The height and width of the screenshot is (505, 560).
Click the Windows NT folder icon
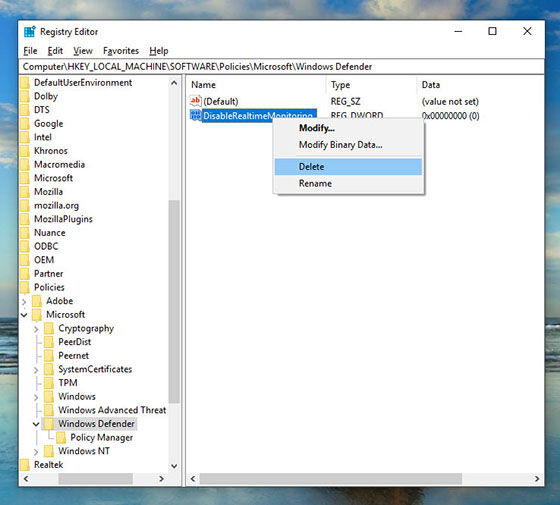click(x=49, y=451)
